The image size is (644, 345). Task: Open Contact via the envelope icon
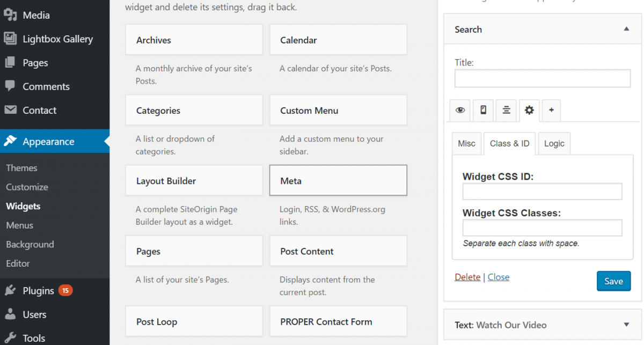pos(11,110)
